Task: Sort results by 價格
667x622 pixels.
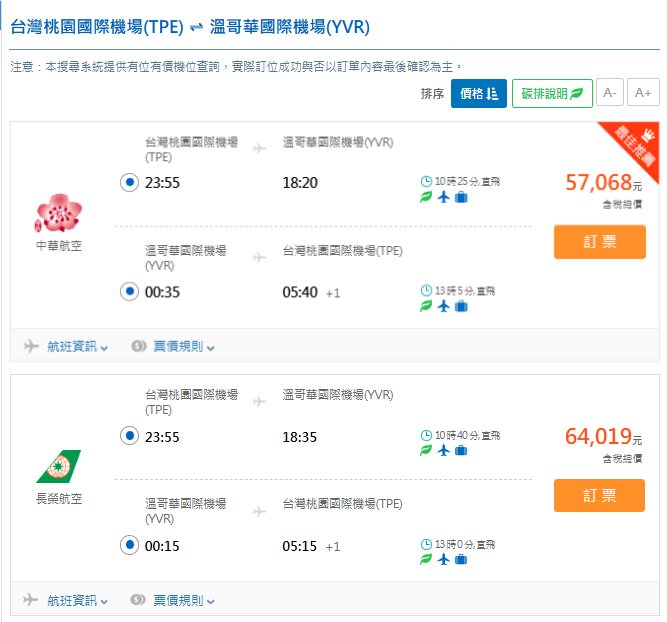Action: (x=478, y=94)
